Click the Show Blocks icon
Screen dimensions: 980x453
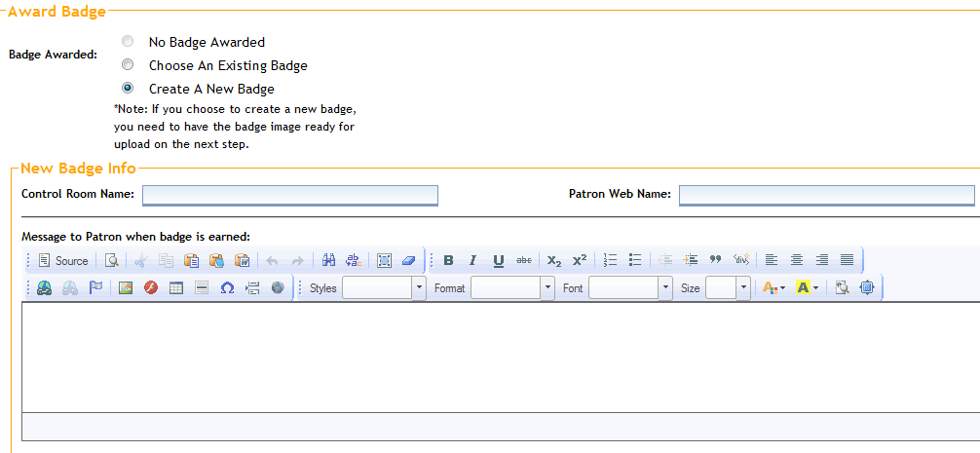click(842, 288)
